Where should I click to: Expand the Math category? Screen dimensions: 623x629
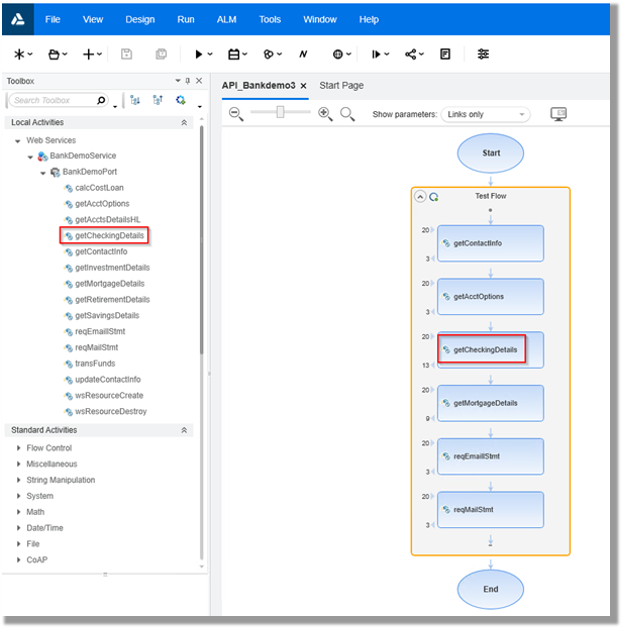(x=18, y=512)
